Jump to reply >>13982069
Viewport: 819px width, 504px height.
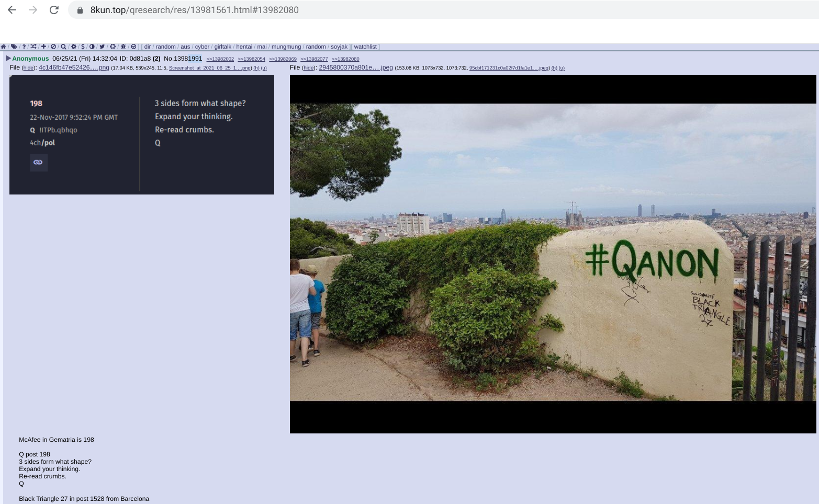(x=283, y=59)
